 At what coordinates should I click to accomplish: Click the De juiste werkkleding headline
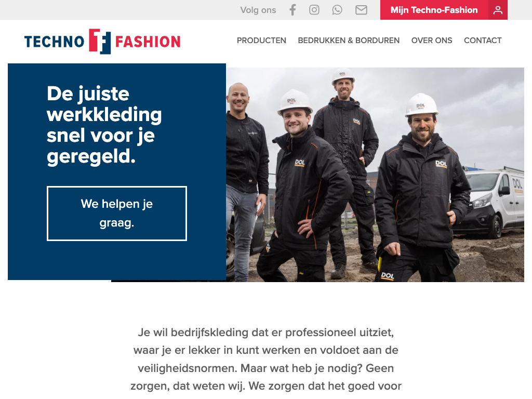click(104, 125)
